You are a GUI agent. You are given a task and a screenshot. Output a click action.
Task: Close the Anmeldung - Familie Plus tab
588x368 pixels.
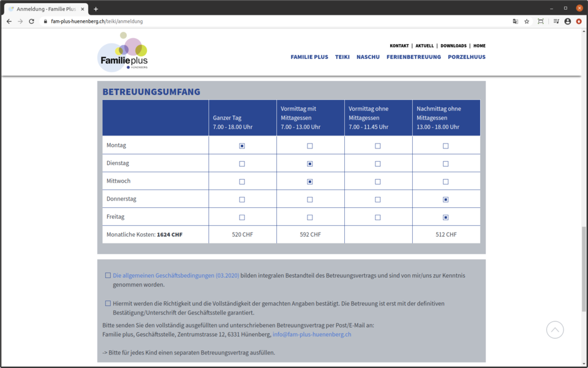click(83, 9)
